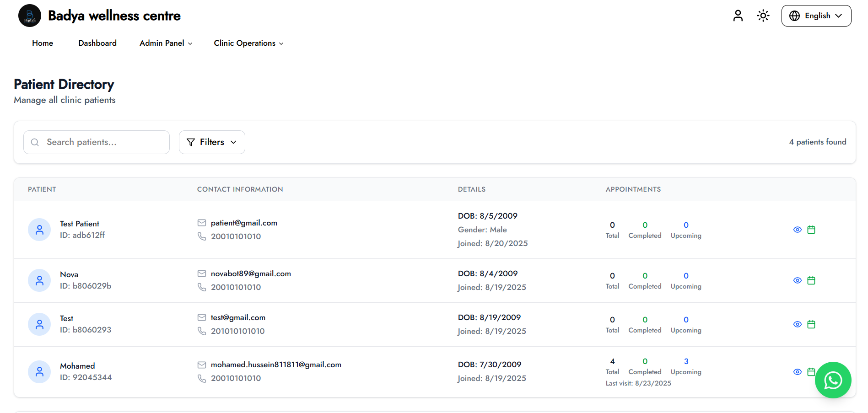Click the email icon beside patient@gmail.com
This screenshot has height=413, width=868.
pos(202,223)
